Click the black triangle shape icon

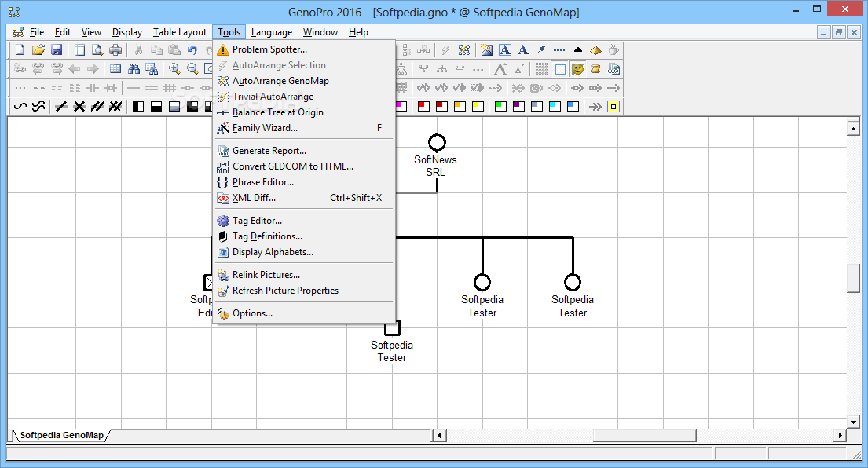[578, 49]
